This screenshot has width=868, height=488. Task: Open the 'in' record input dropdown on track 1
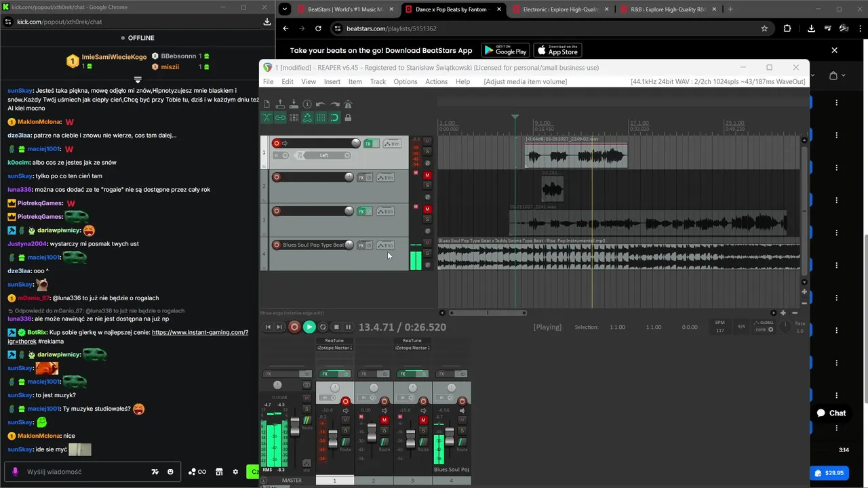[281, 155]
